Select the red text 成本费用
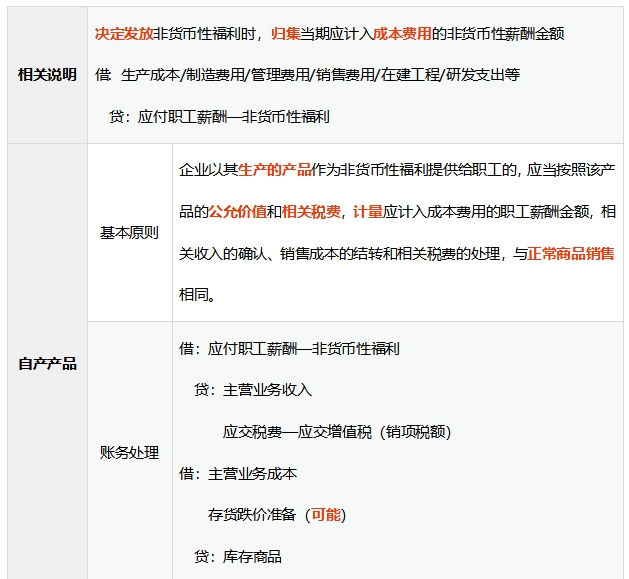The height and width of the screenshot is (579, 629). 402,33
